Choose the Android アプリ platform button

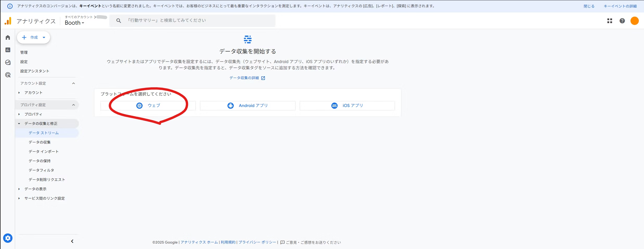tap(247, 106)
